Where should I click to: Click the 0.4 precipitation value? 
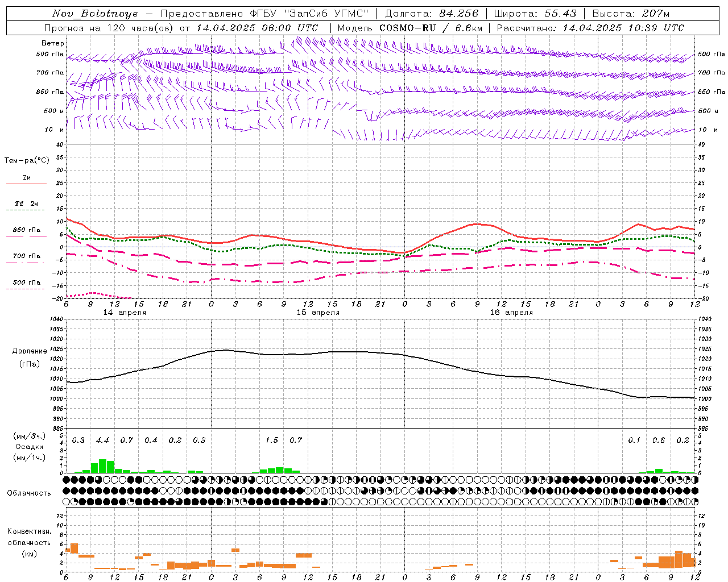pyautogui.click(x=151, y=440)
